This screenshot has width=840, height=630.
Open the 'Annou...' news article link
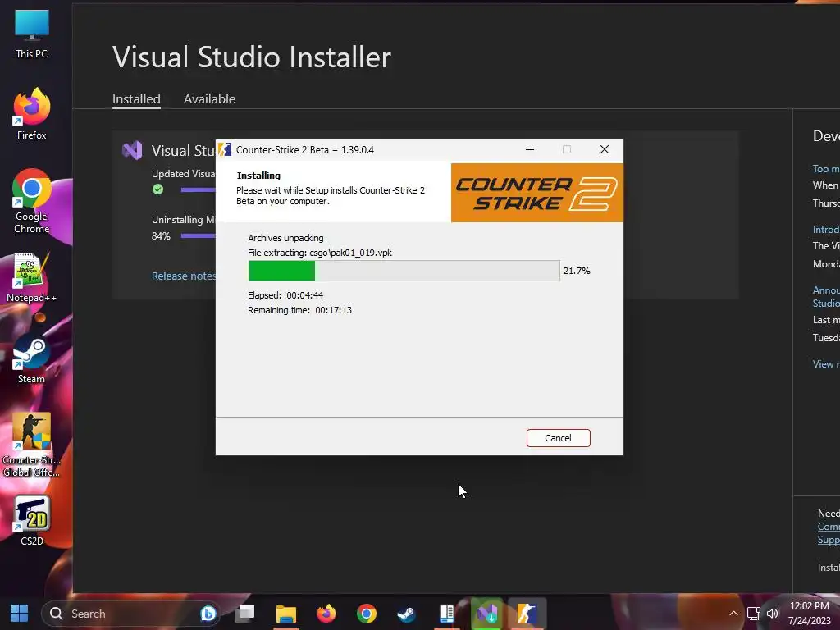[x=825, y=296]
